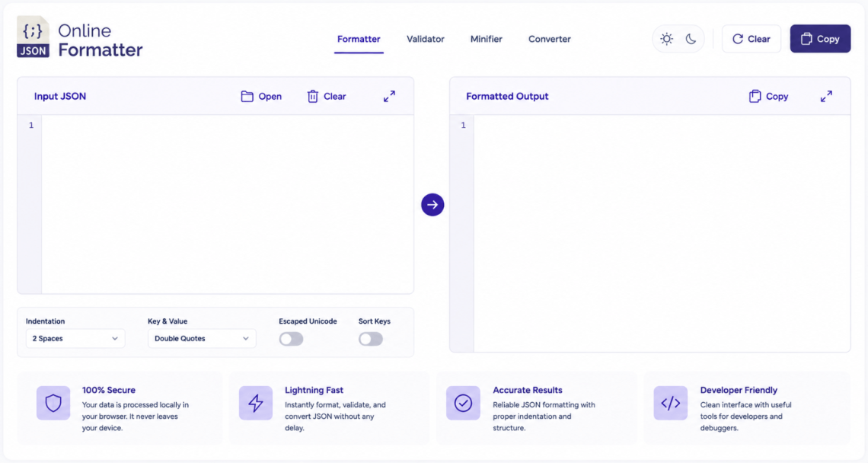Screen dimensions: 868x463
Task: Enable the Sort Keys switch
Action: pyautogui.click(x=371, y=339)
